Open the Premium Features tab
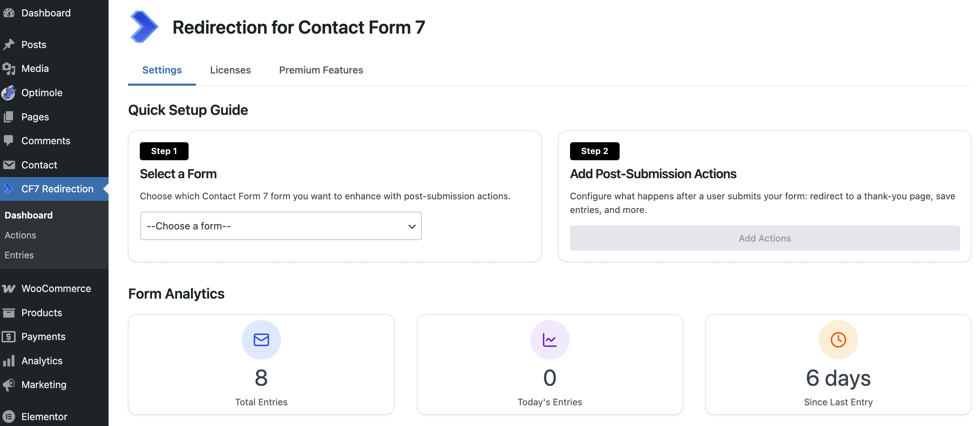This screenshot has height=426, width=980. (x=321, y=70)
